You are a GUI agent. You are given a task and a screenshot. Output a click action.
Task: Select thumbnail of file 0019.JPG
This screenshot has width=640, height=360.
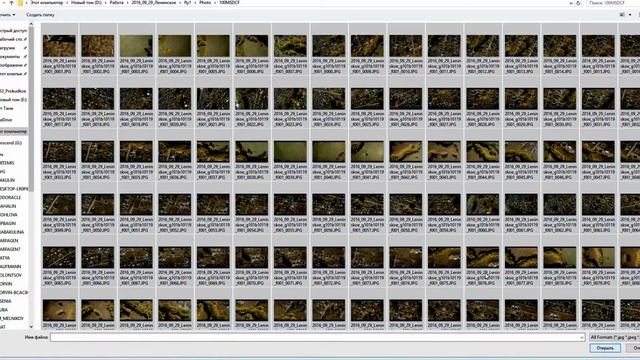[136, 99]
